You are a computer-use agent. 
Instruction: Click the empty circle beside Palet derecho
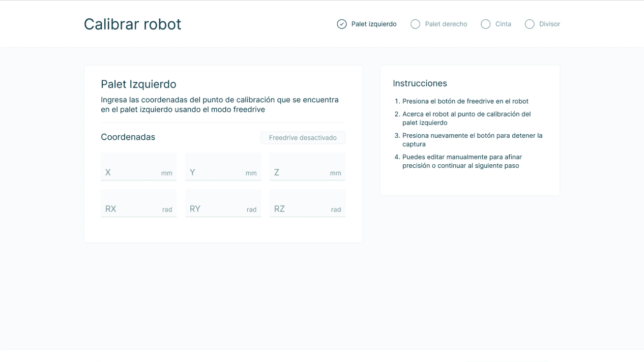pyautogui.click(x=416, y=24)
